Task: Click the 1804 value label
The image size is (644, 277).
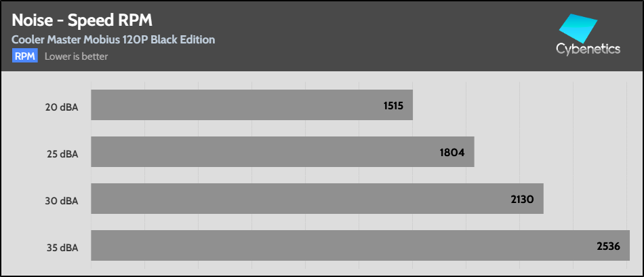Action: point(451,153)
